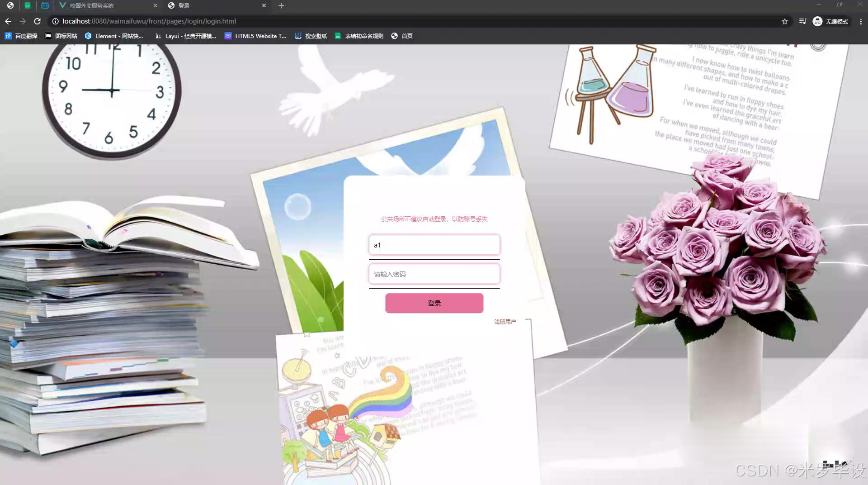
Task: Open the Layui - 经典开源模... bookmark
Action: click(185, 36)
